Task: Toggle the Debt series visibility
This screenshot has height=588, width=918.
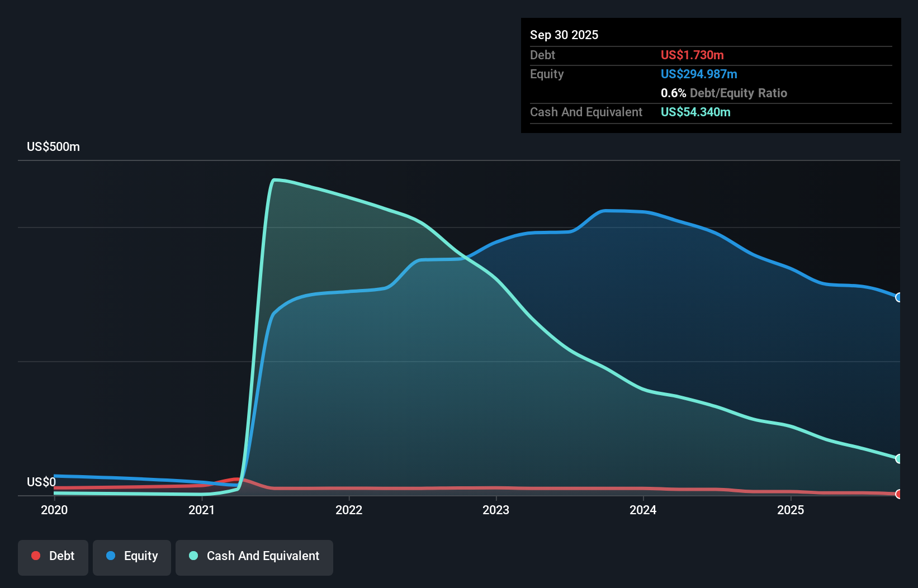Action: pyautogui.click(x=53, y=556)
